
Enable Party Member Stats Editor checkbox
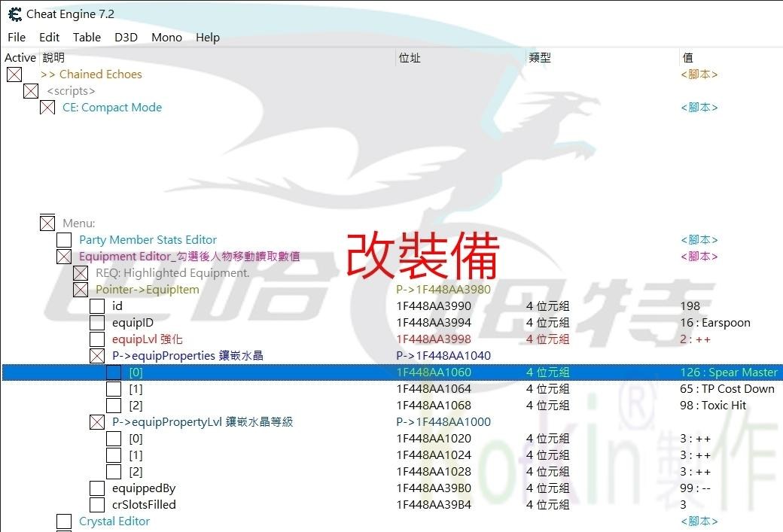pos(64,240)
